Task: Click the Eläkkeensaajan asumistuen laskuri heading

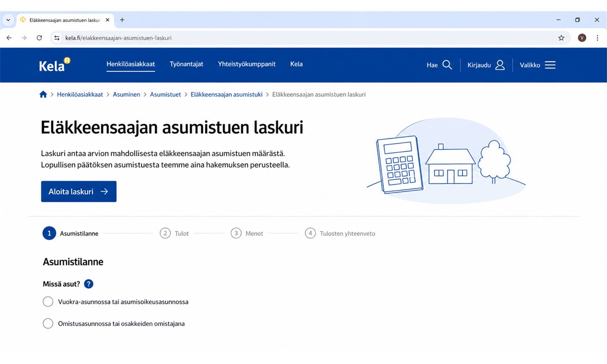Action: (x=172, y=127)
